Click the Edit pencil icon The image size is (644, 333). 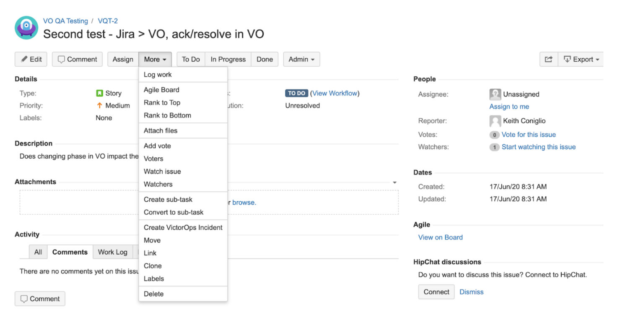coord(24,59)
